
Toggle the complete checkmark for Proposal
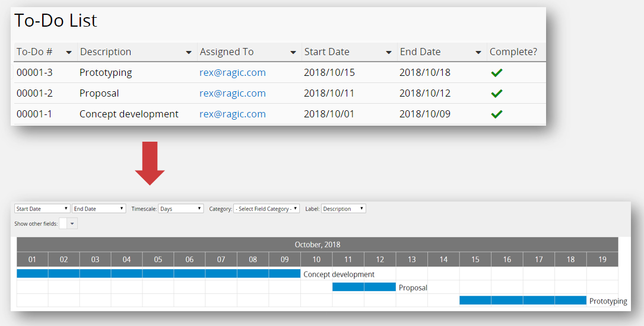pos(497,94)
